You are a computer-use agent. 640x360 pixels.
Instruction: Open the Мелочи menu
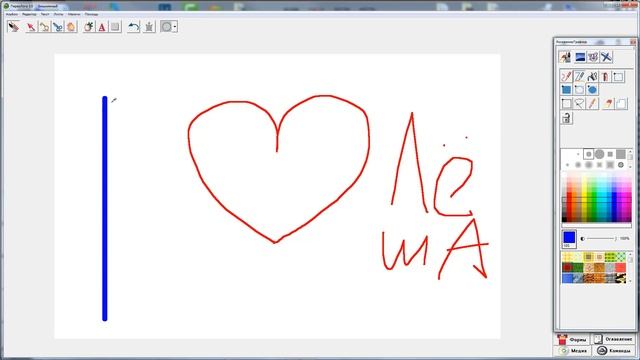(74, 14)
